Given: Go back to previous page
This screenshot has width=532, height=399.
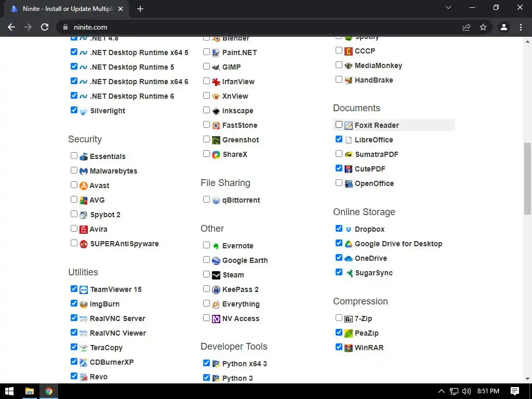Looking at the screenshot, I should pyautogui.click(x=11, y=27).
